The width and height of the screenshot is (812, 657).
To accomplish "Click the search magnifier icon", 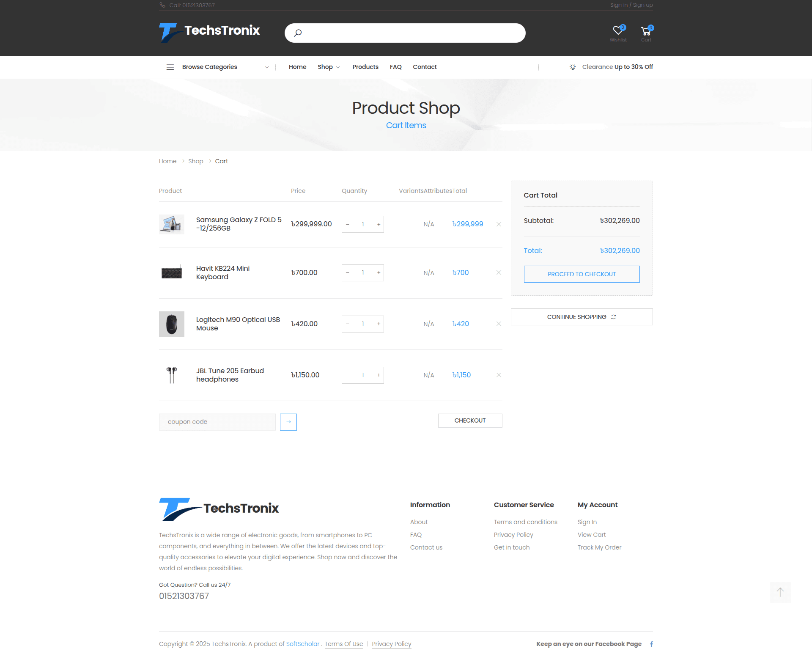I will coord(298,33).
